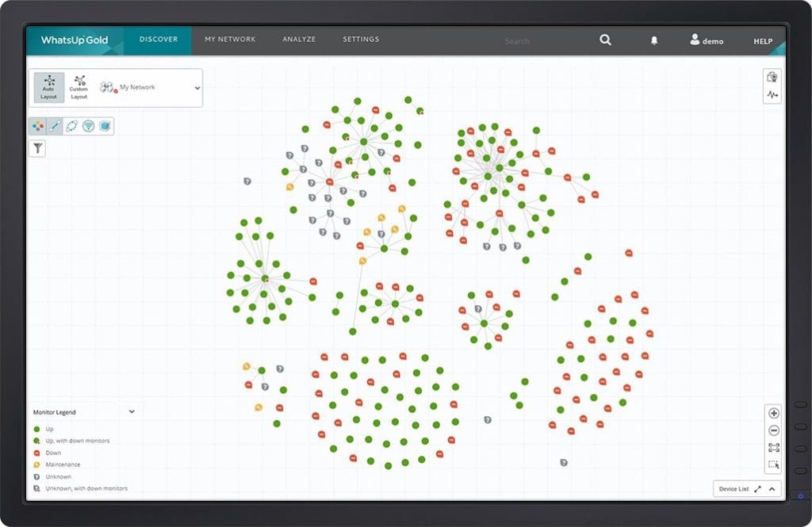The image size is (812, 527).
Task: Open notifications via the bell icon
Action: click(654, 40)
